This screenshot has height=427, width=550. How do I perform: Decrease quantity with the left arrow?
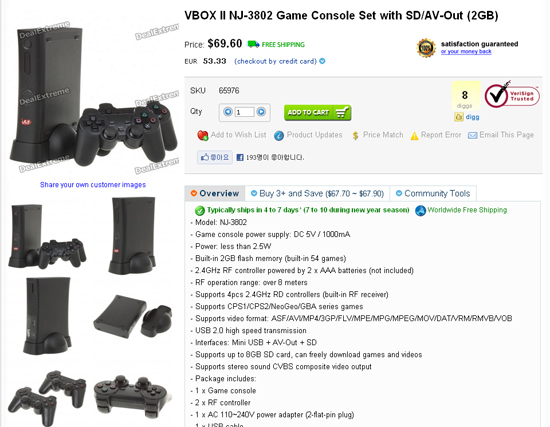[x=228, y=112]
